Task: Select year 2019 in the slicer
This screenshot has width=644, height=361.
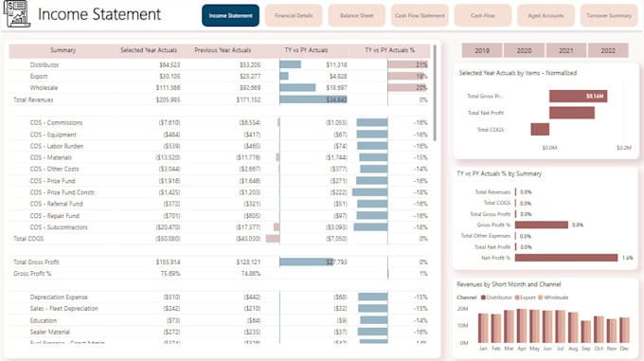Action: click(x=482, y=50)
